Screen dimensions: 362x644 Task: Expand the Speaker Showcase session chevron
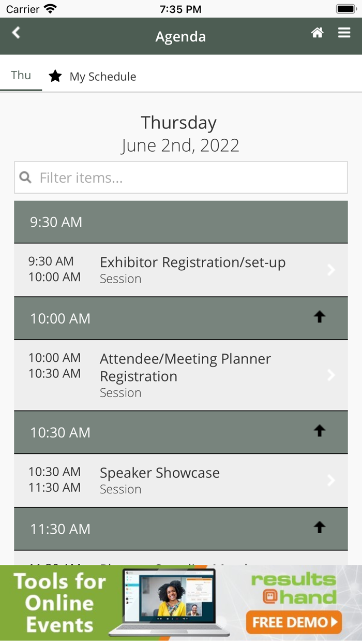331,480
